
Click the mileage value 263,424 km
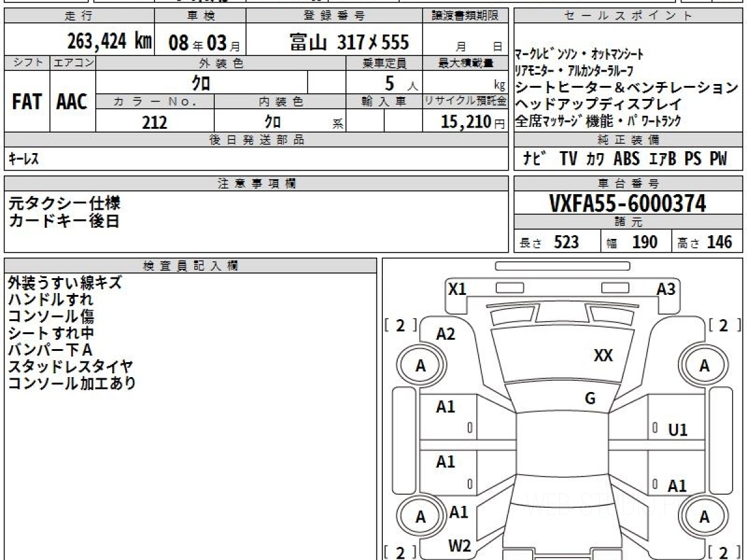point(109,42)
